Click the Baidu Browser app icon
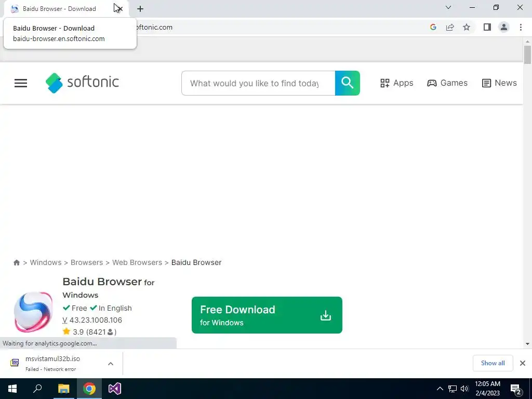The height and width of the screenshot is (399, 532). 33,312
